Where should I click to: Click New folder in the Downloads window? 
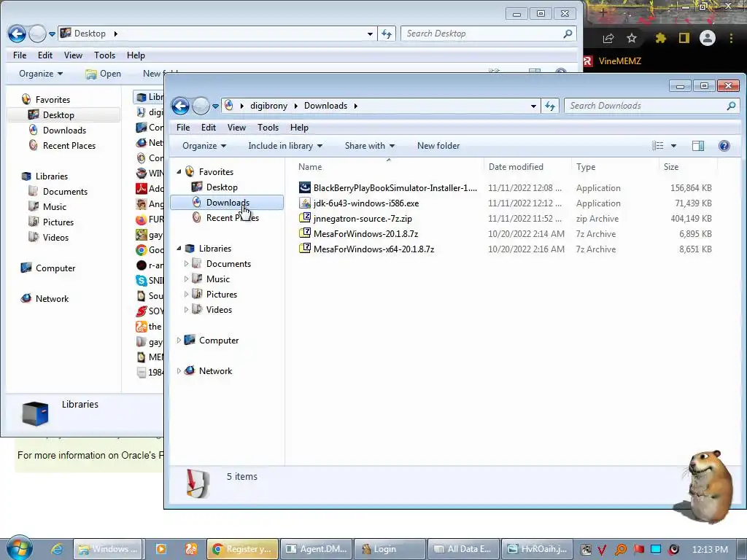point(438,146)
